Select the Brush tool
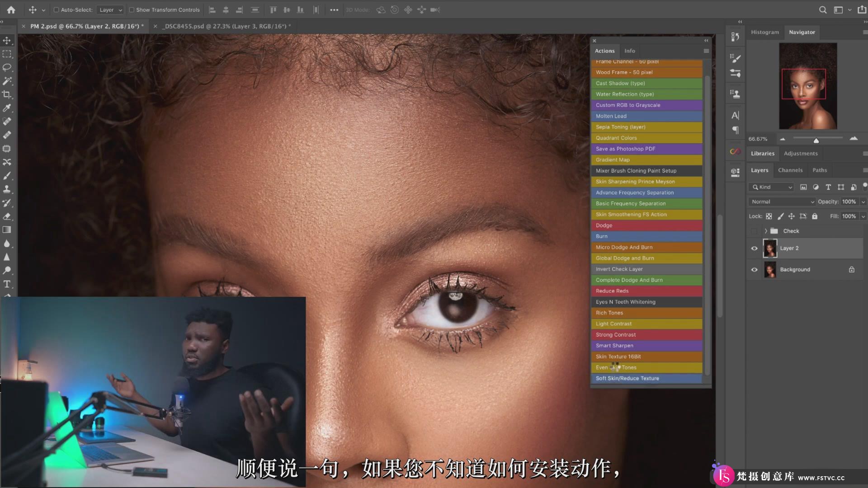Screen dimensions: 868x488 click(7, 176)
